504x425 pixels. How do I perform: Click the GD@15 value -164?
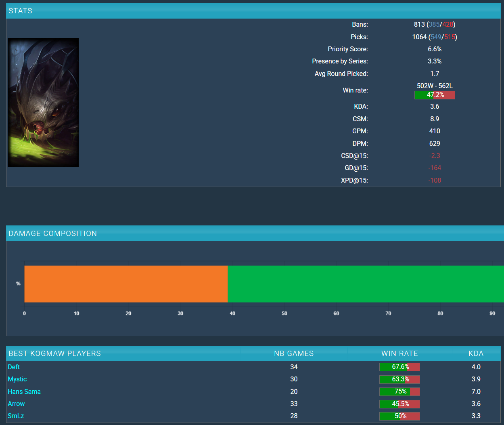(435, 168)
